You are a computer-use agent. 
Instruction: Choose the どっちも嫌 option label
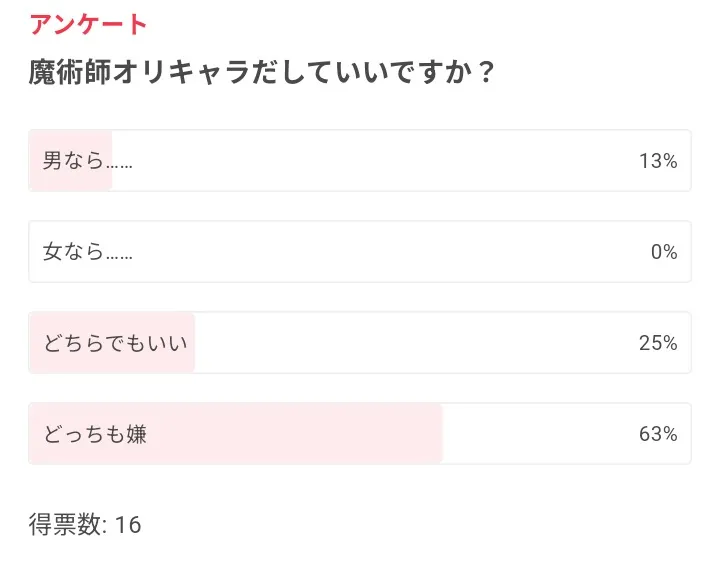(x=95, y=434)
